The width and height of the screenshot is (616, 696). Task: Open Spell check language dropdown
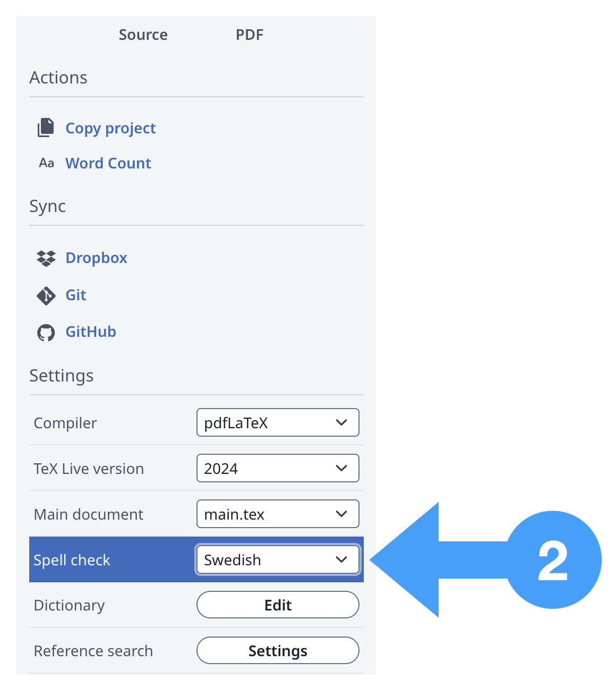pyautogui.click(x=278, y=560)
